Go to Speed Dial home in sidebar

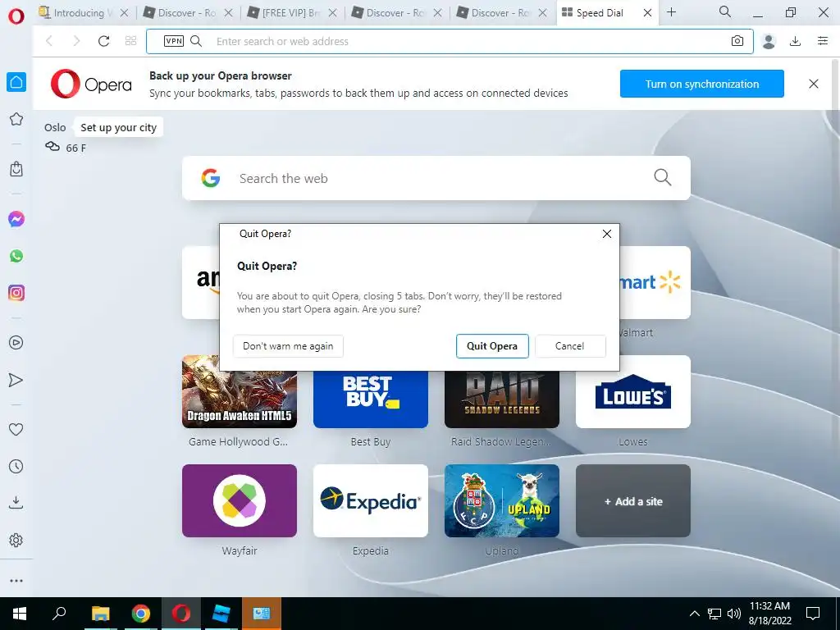point(16,82)
